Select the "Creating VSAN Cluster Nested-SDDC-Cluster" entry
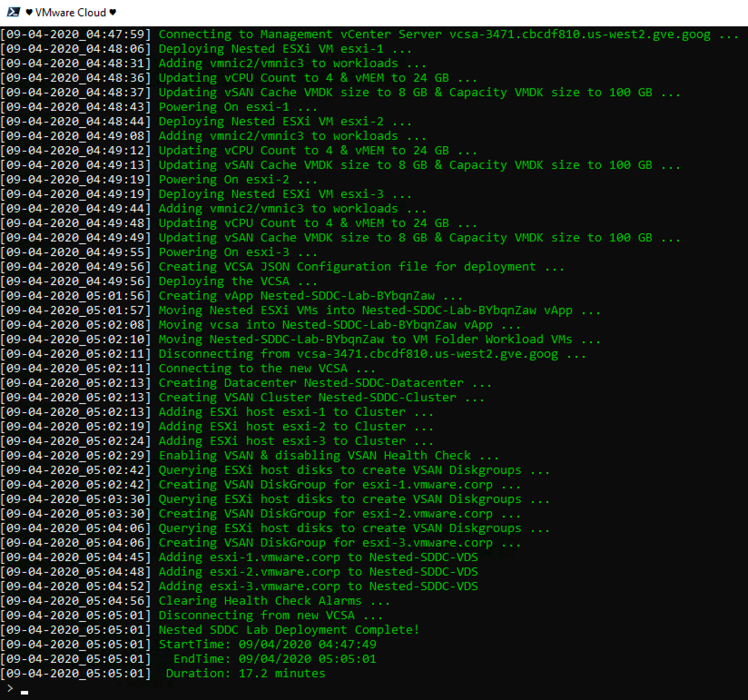 coord(320,397)
